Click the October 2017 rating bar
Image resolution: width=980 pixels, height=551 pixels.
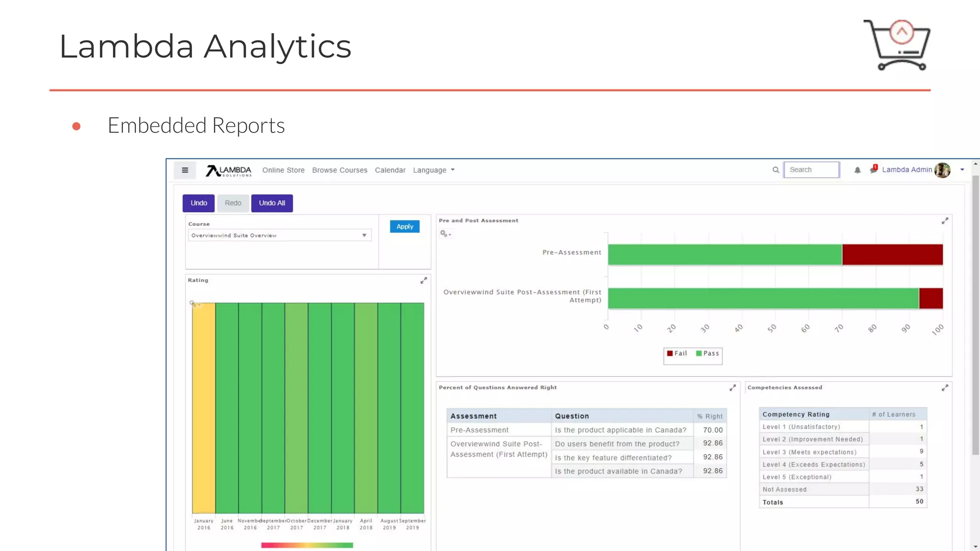point(297,408)
